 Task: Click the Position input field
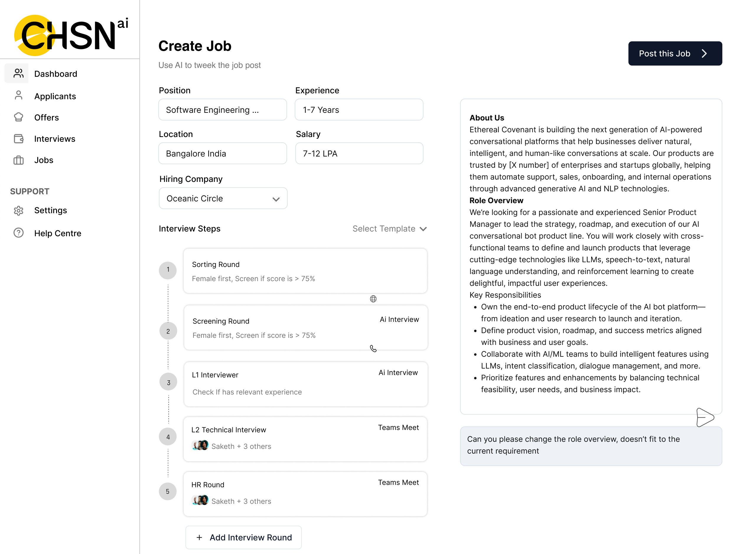pyautogui.click(x=222, y=110)
